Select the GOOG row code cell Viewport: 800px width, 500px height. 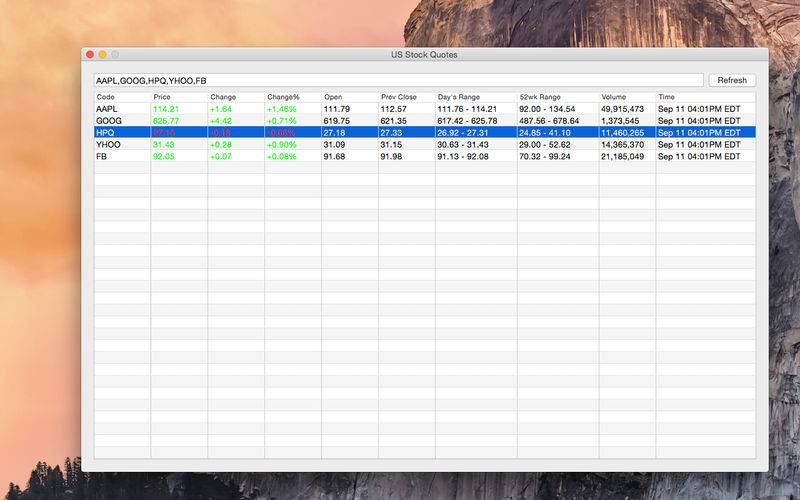pos(109,121)
